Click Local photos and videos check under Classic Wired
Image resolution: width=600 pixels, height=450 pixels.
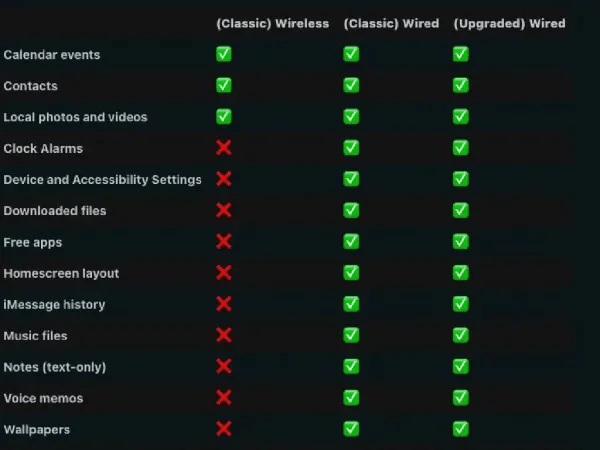coord(351,116)
